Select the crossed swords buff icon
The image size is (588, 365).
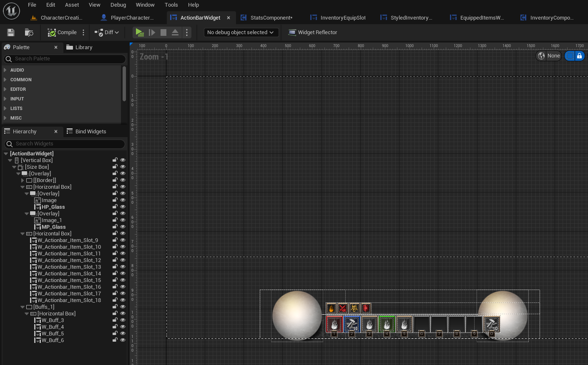pyautogui.click(x=342, y=308)
